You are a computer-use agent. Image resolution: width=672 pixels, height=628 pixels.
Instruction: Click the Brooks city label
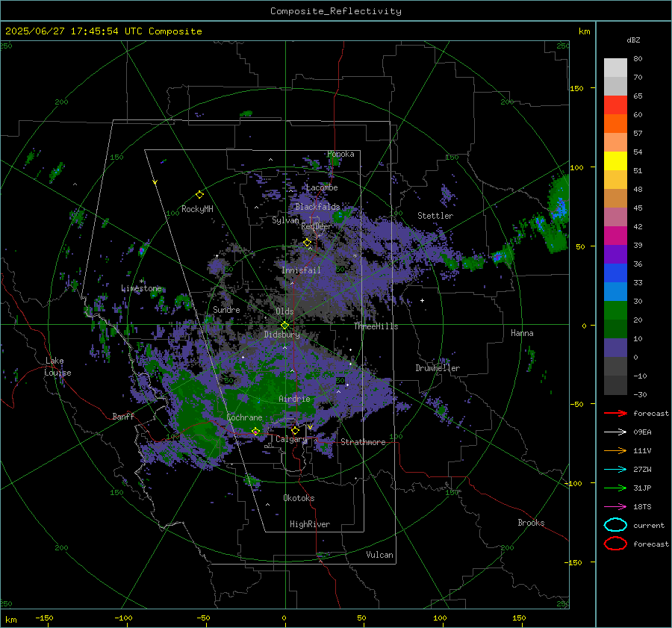coord(531,523)
